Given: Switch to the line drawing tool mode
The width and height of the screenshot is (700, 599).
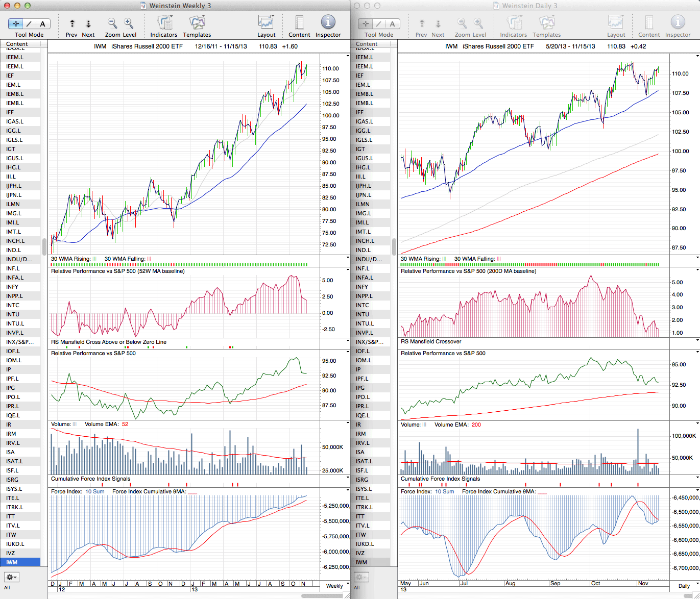Looking at the screenshot, I should click(x=29, y=23).
